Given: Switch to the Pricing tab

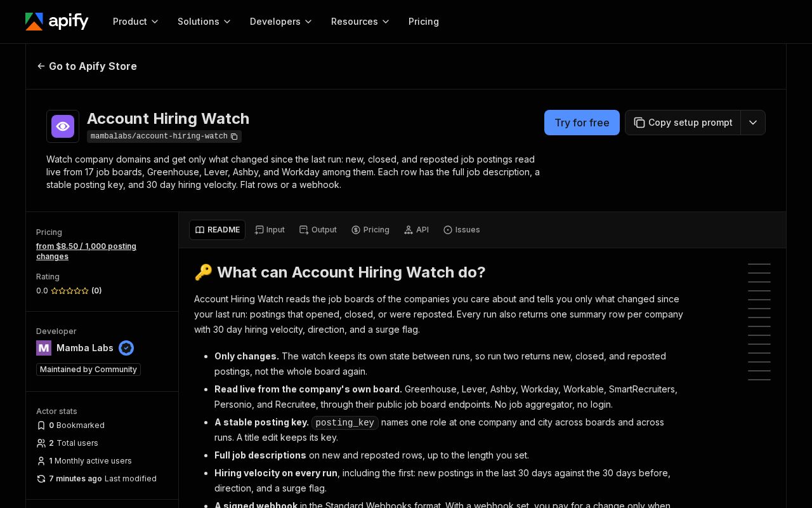Looking at the screenshot, I should pos(370,230).
